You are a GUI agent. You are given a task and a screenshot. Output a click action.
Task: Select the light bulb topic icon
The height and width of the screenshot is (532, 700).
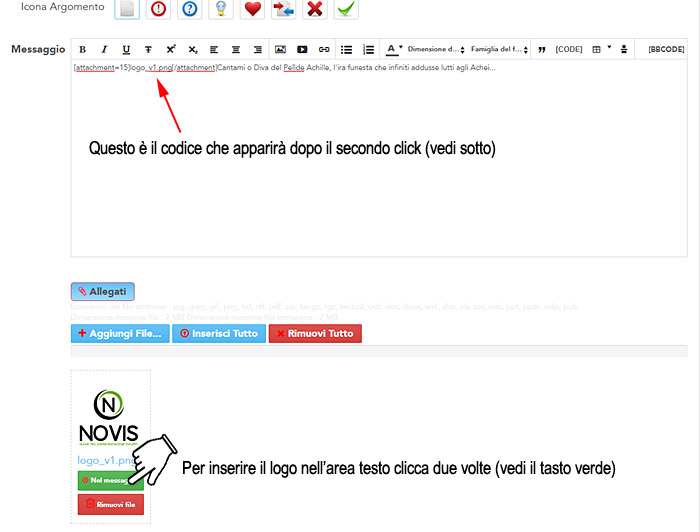(x=222, y=9)
